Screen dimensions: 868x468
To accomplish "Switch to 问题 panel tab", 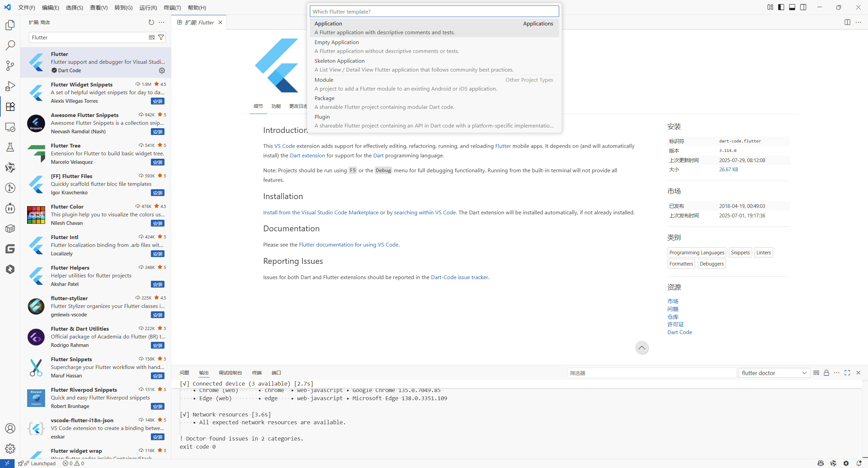I will coord(184,373).
